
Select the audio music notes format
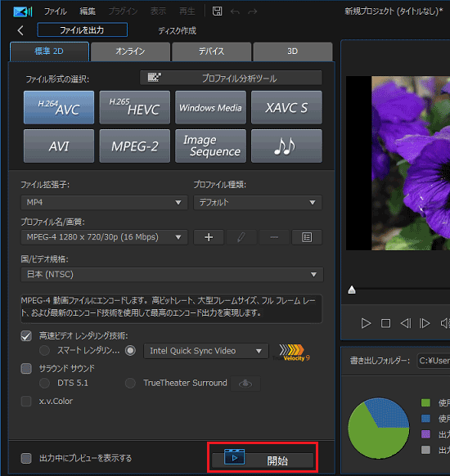[286, 146]
